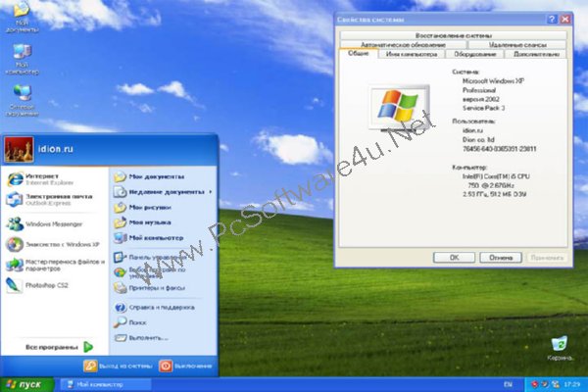Switch to Удаленные сеансы tab

click(x=517, y=45)
